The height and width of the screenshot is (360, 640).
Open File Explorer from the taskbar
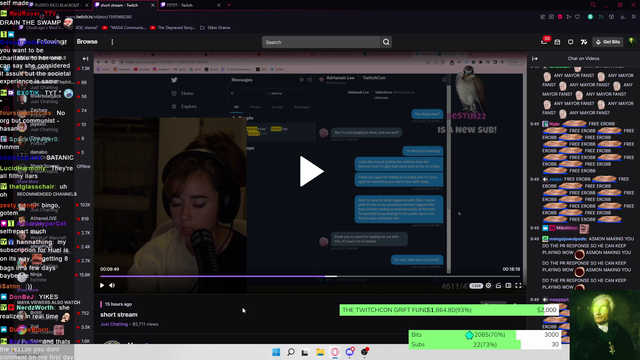[x=320, y=352]
